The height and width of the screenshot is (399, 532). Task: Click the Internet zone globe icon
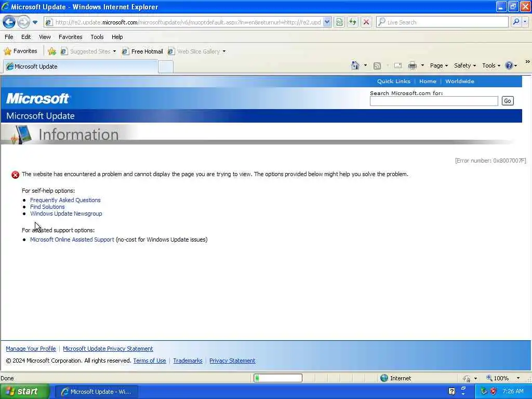click(384, 378)
